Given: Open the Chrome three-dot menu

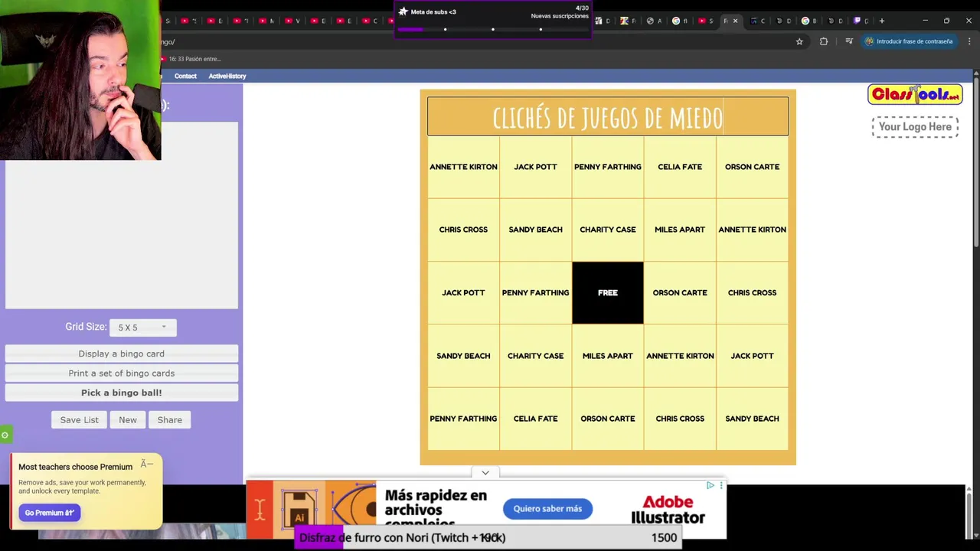Looking at the screenshot, I should [969, 41].
